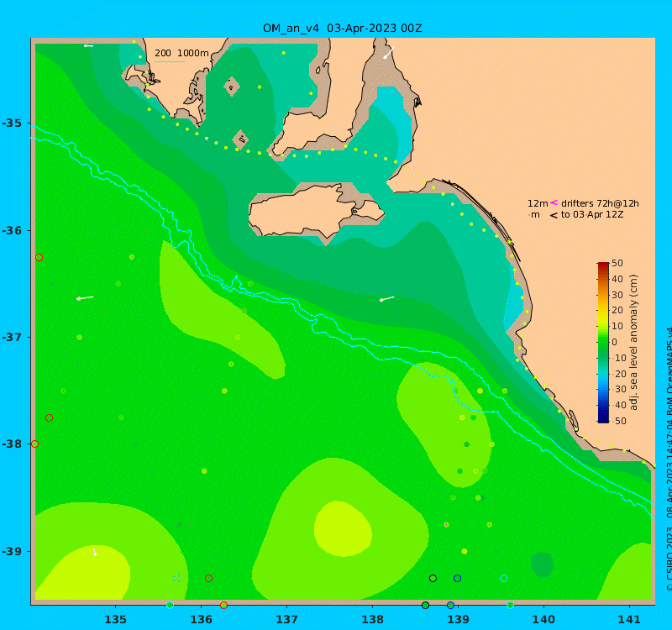Click the white drifter track on land near 138.2E
This screenshot has width=672, height=630.
tap(388, 52)
